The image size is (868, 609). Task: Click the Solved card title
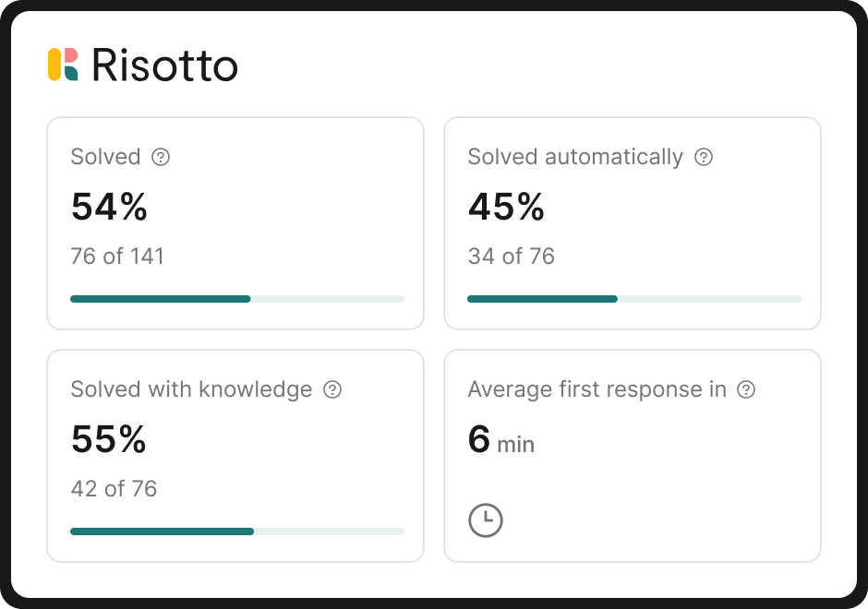pos(105,157)
